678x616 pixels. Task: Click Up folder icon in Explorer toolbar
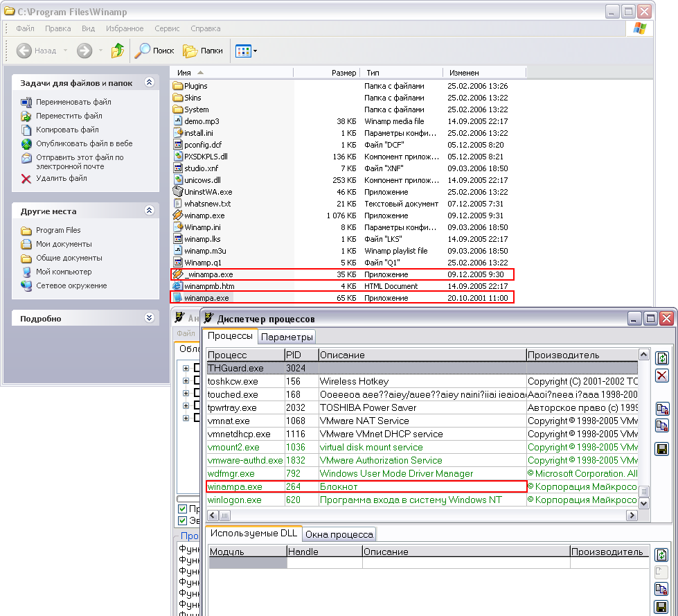click(118, 51)
